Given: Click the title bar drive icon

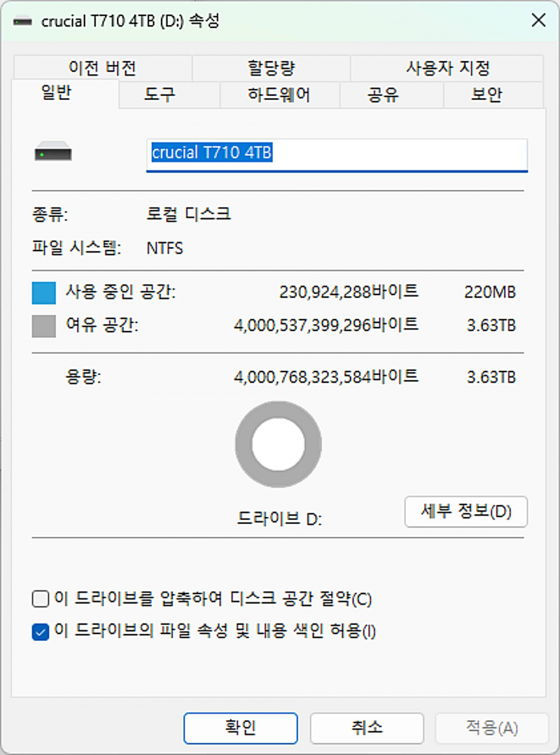Looking at the screenshot, I should (22, 21).
